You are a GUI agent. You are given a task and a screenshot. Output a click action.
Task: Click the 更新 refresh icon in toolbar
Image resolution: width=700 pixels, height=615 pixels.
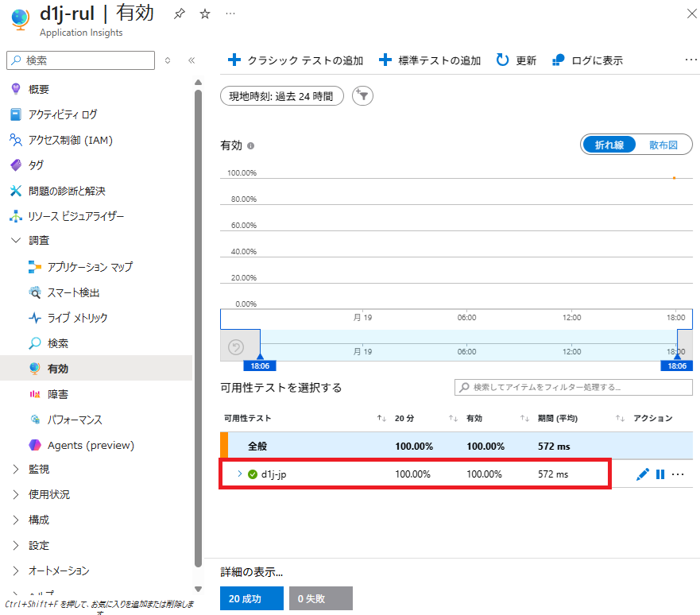tap(503, 60)
